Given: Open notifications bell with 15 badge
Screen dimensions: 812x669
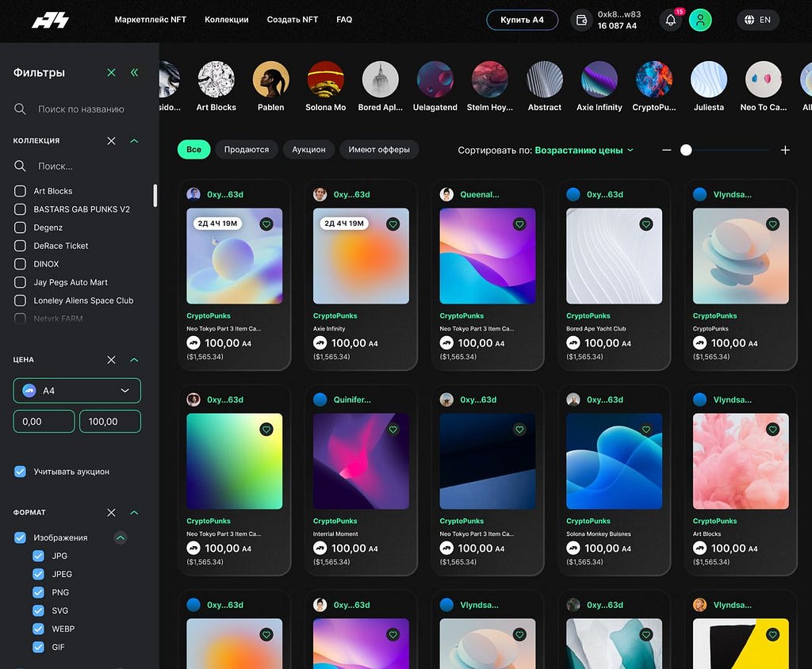Looking at the screenshot, I should [x=671, y=20].
